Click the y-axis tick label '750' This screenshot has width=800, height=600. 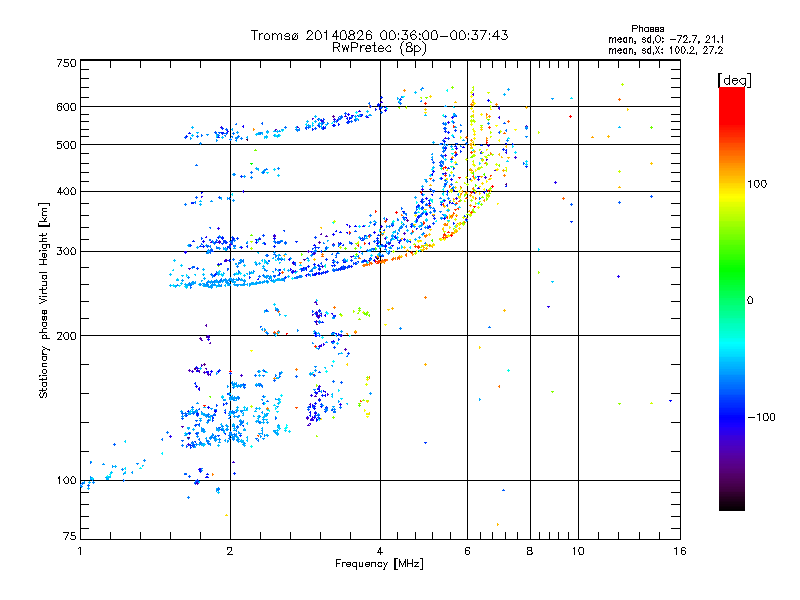66,63
